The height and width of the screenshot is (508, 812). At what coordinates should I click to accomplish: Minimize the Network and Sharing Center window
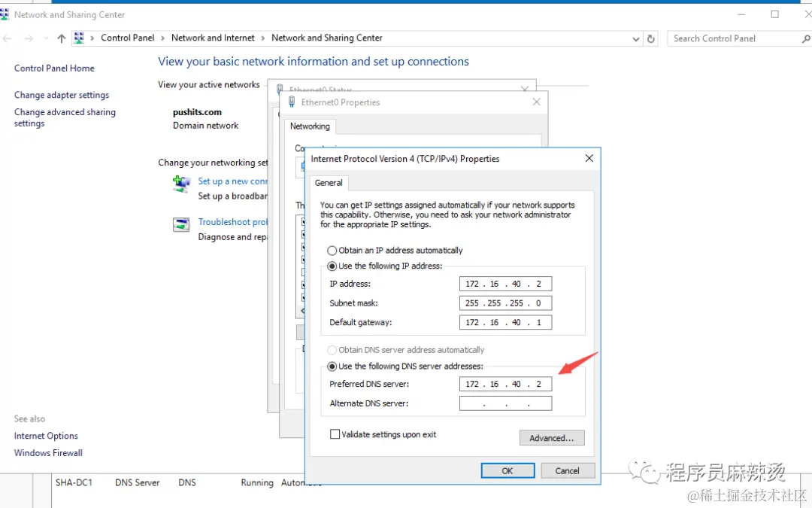(x=741, y=14)
